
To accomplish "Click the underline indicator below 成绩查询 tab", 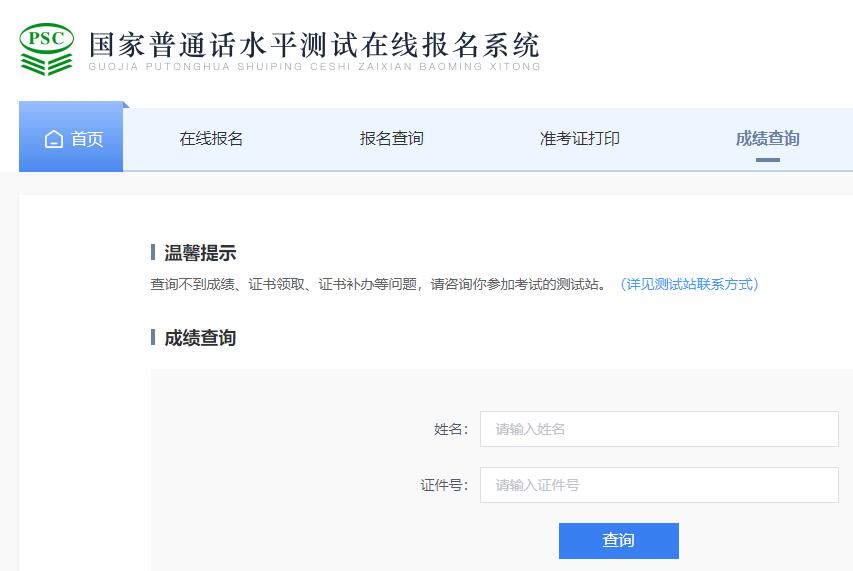I will [767, 159].
